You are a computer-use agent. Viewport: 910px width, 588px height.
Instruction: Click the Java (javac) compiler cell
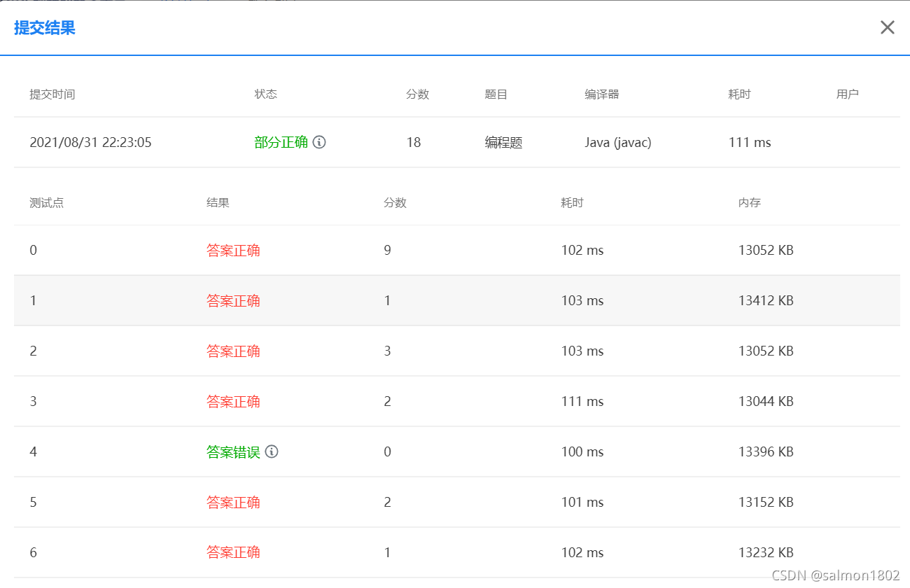[618, 142]
